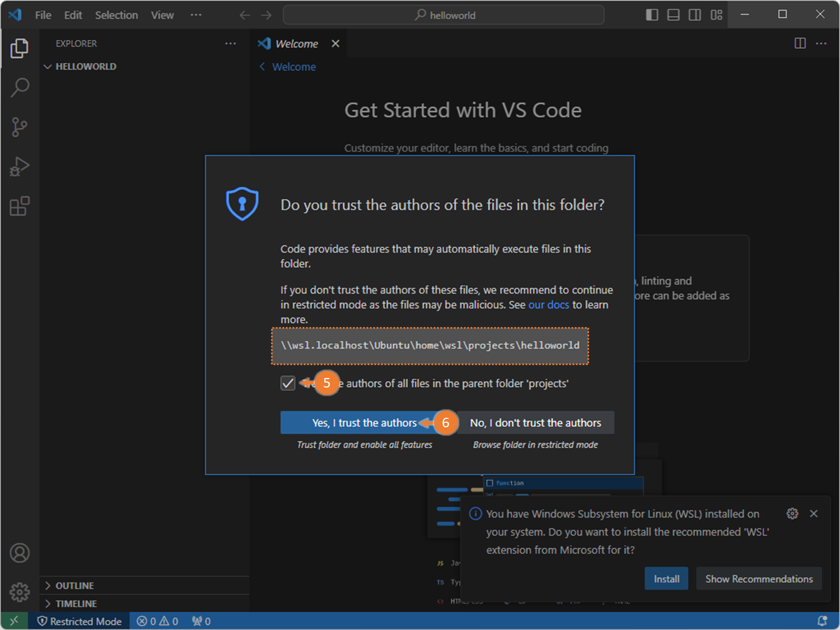Split the editor to the right
Image resolution: width=840 pixels, height=630 pixels.
coord(800,43)
